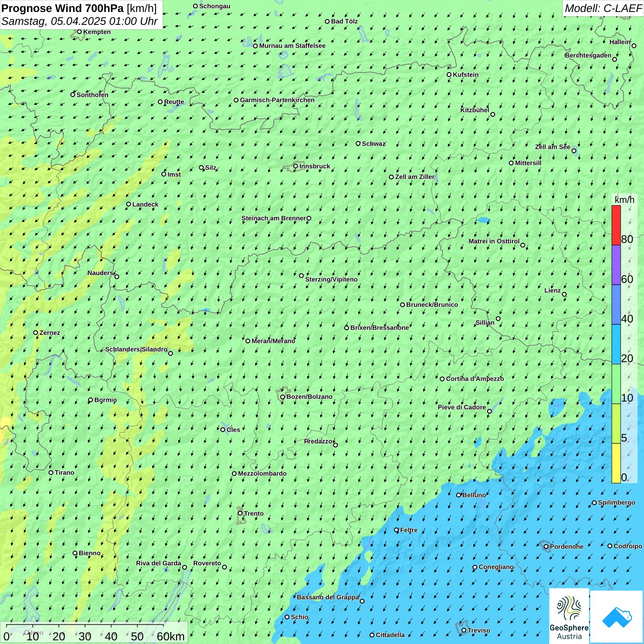The height and width of the screenshot is (644, 644).
Task: Click the GeoSphere Austria logo
Action: pos(569,615)
